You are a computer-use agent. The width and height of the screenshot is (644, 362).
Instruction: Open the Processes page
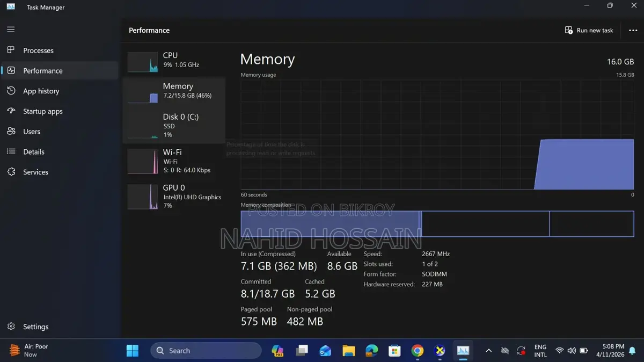tap(59, 50)
